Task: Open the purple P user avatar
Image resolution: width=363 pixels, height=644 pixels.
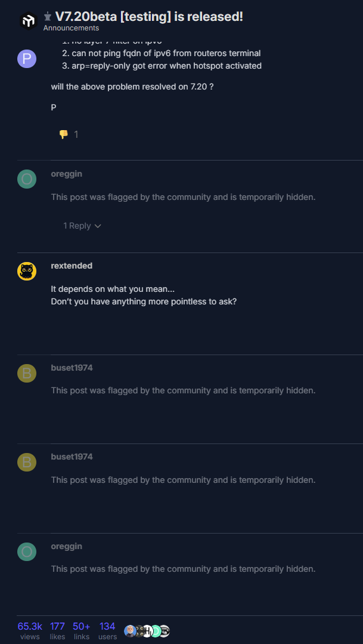Action: 27,58
